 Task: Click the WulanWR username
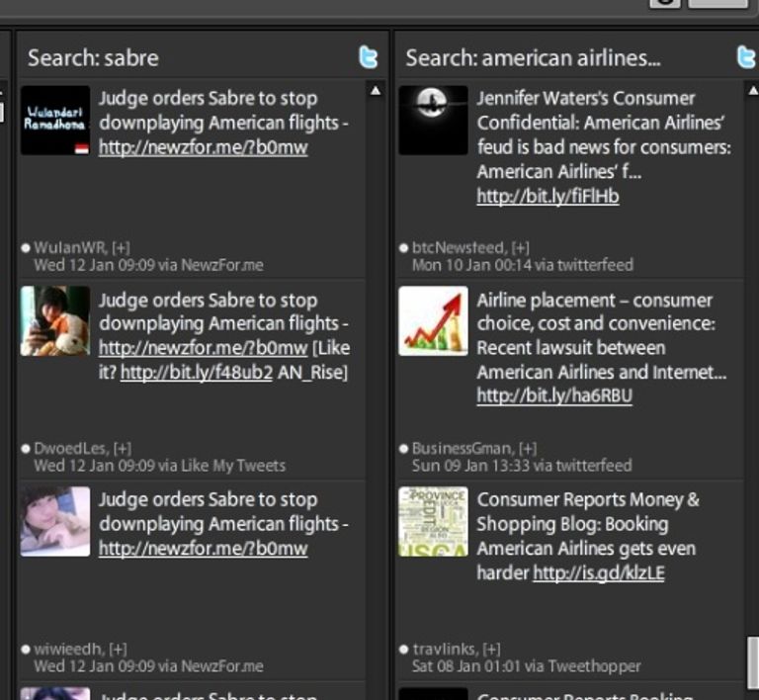71,248
